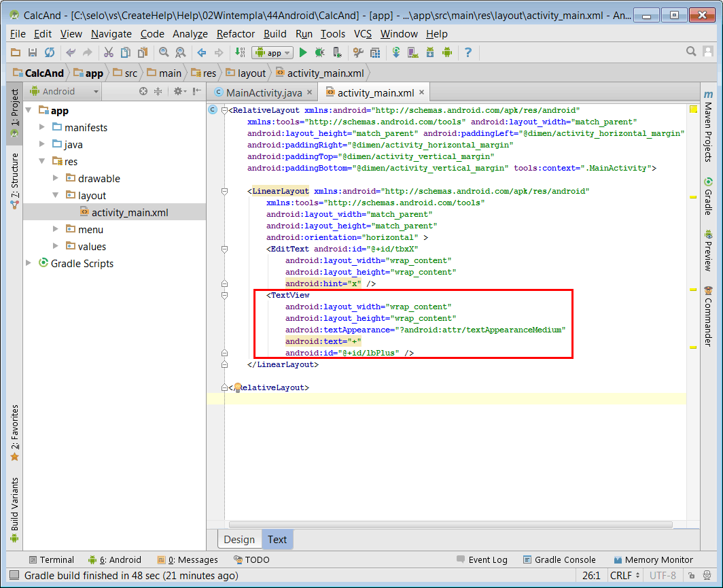Expand the menu folder
The width and height of the screenshot is (723, 588).
click(x=55, y=229)
